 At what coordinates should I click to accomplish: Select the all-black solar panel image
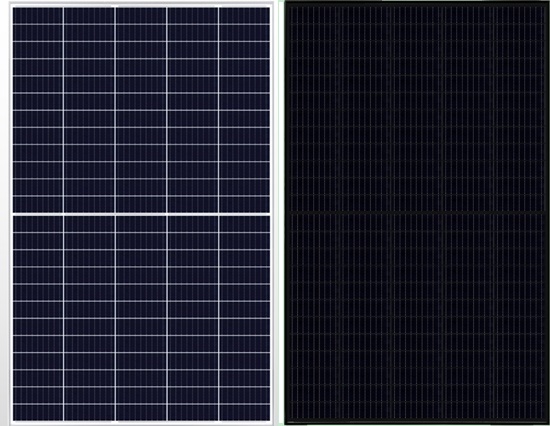417,213
